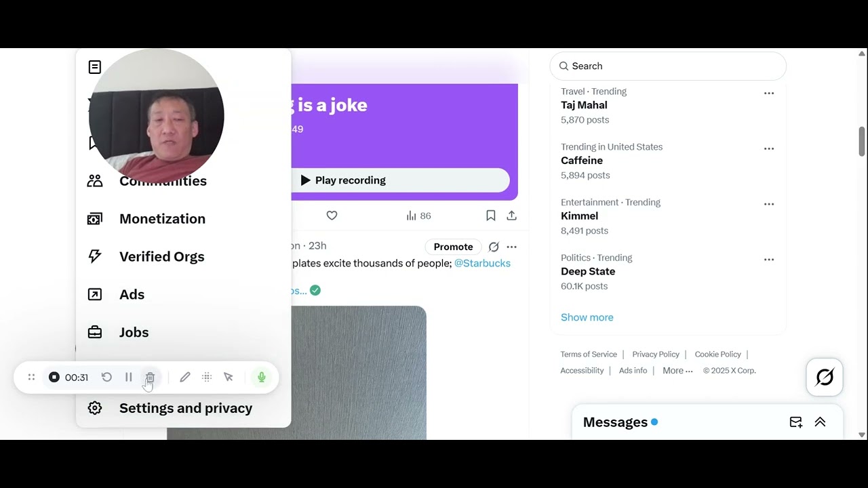
Task: Compose a new message from the Messages bar
Action: point(796,422)
